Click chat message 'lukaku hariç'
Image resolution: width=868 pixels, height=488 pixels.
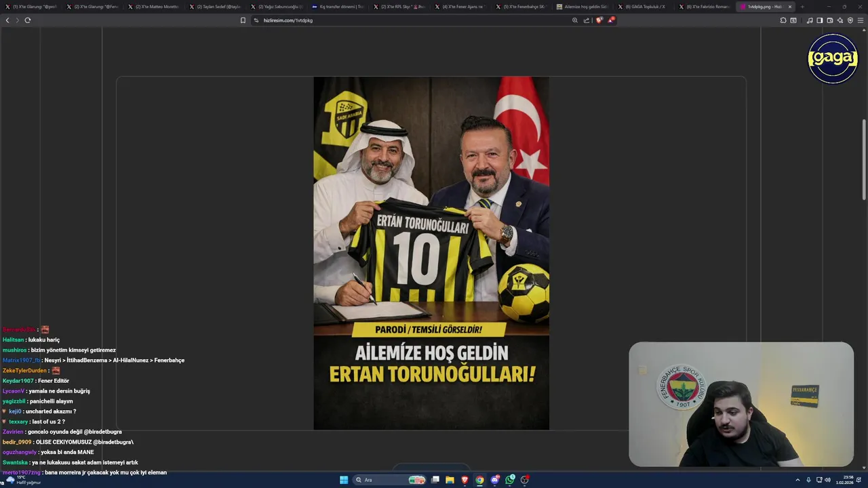click(x=44, y=340)
